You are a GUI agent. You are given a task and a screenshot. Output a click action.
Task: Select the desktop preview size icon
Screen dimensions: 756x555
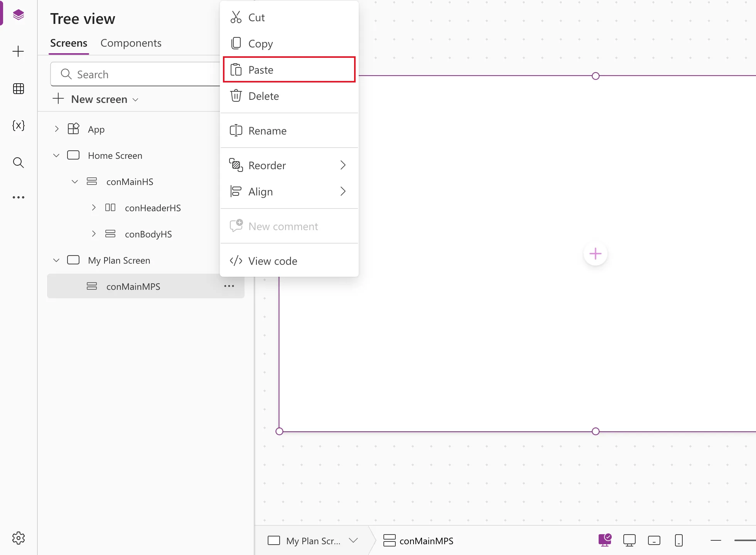point(629,540)
